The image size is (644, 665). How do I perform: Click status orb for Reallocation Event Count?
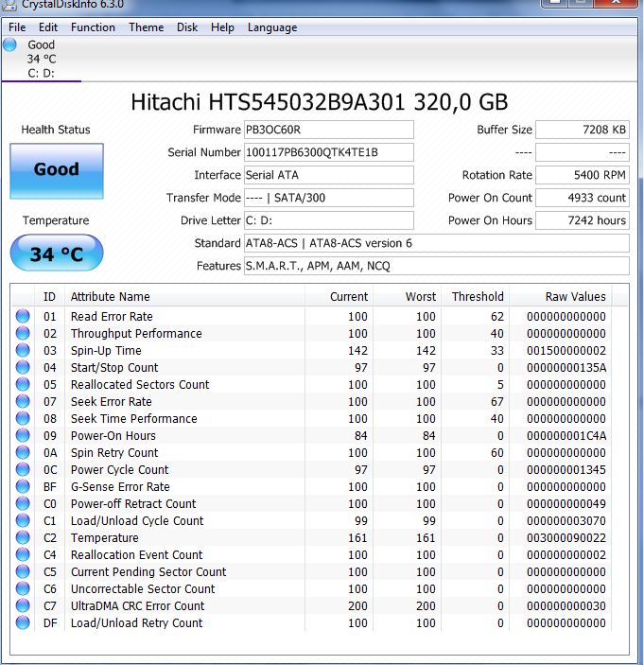point(23,554)
